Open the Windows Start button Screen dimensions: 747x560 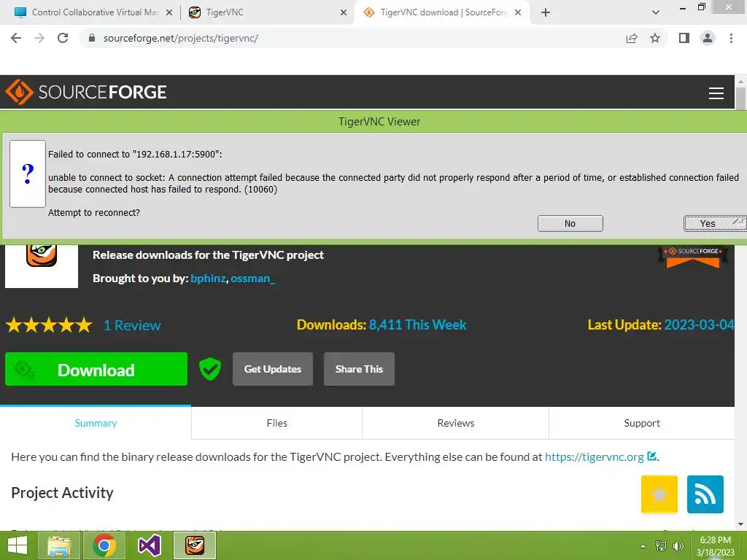(18, 545)
